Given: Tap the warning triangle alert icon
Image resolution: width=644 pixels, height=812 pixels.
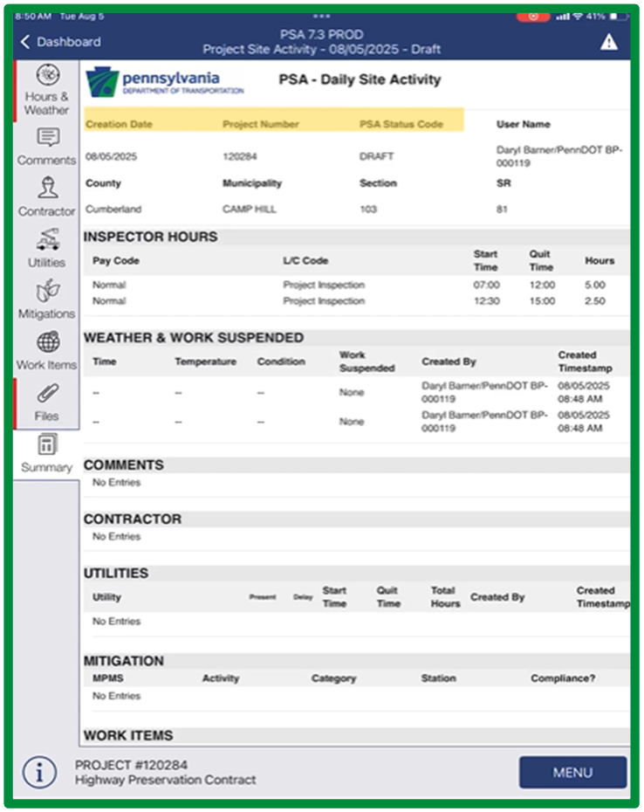Looking at the screenshot, I should coord(609,42).
